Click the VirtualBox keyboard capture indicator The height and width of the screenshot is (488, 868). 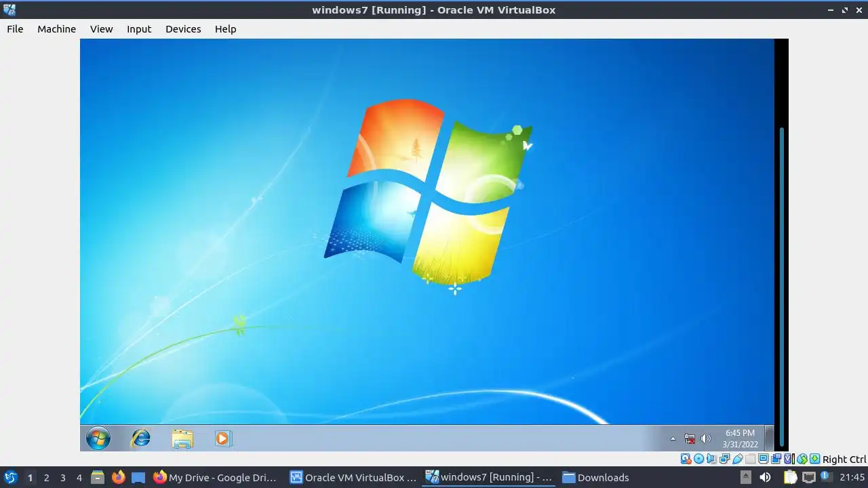(815, 459)
